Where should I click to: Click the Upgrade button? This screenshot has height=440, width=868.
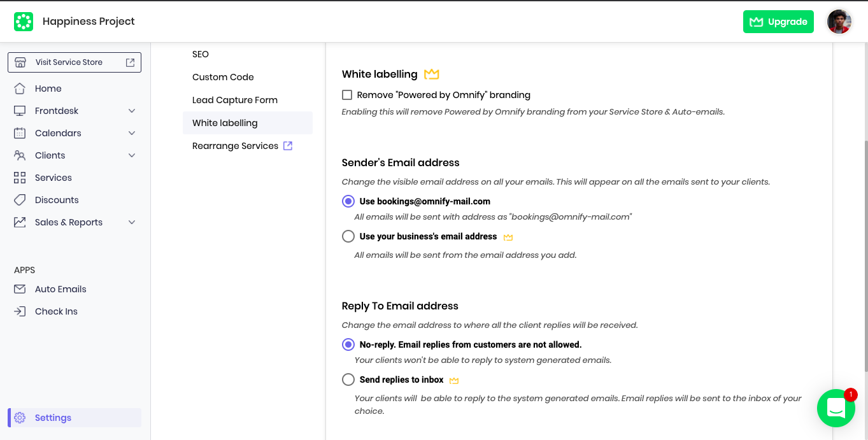778,22
